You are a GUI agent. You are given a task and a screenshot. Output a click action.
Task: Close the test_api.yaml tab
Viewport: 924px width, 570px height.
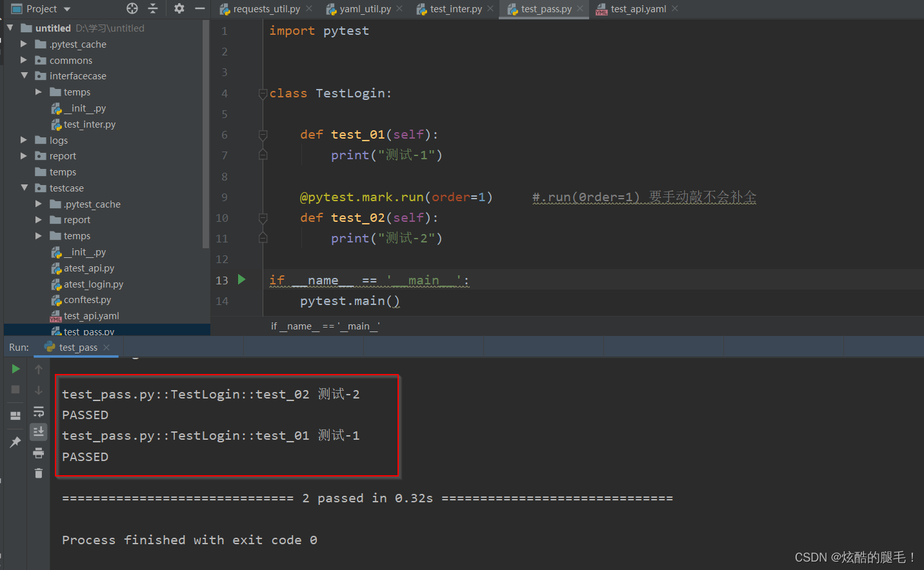click(675, 8)
